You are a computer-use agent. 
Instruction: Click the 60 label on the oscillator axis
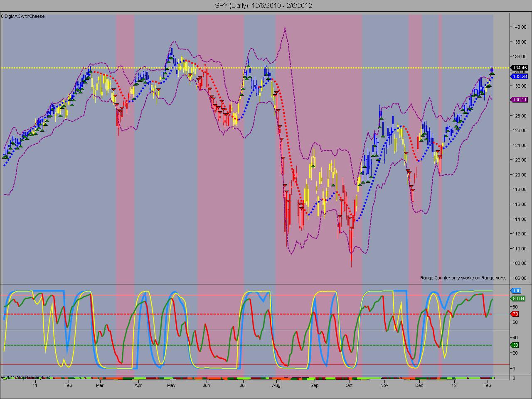coord(516,322)
